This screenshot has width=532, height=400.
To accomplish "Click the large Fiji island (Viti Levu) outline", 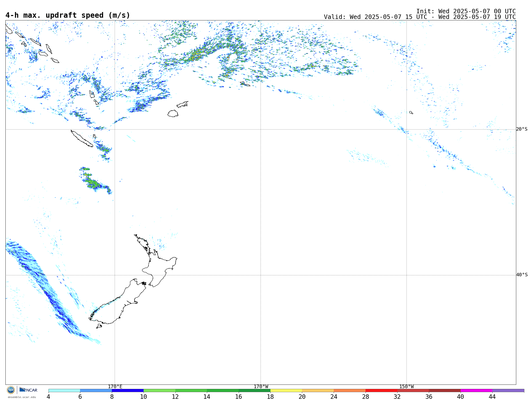I will tap(173, 114).
